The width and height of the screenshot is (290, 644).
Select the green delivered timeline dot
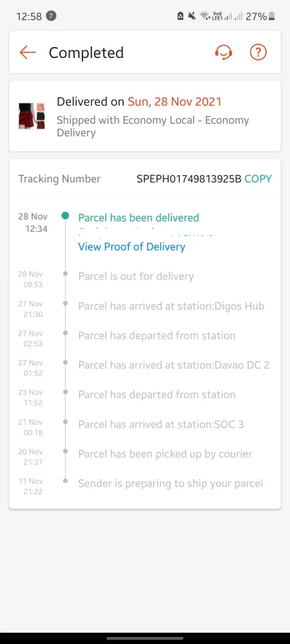[x=65, y=216]
